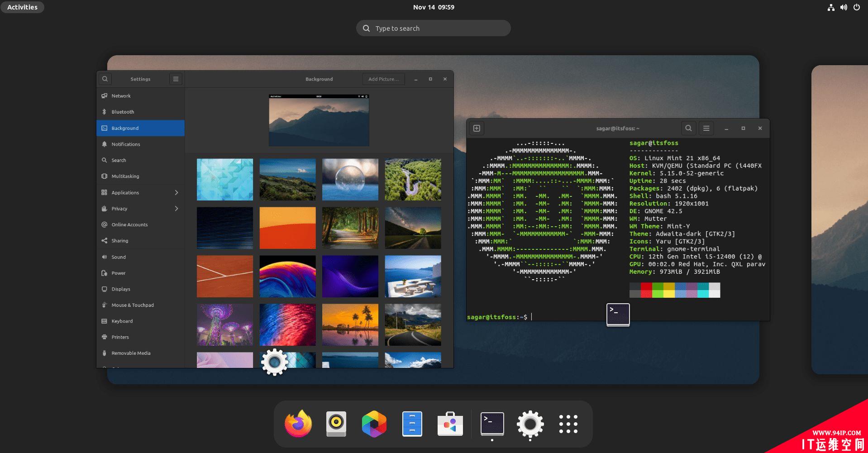Open Sharing settings
Screen dimensions: 868x453
(x=140, y=241)
